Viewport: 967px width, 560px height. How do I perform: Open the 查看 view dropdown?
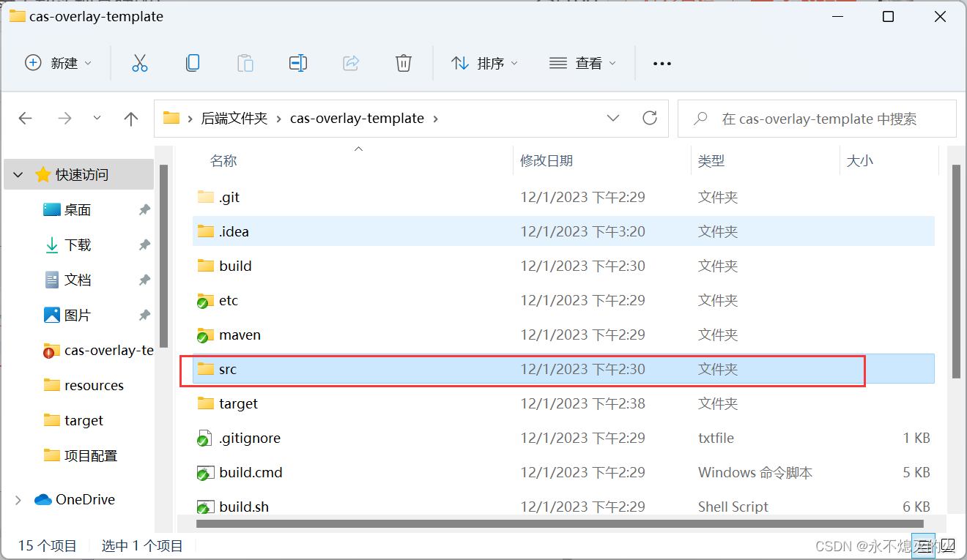click(x=582, y=64)
